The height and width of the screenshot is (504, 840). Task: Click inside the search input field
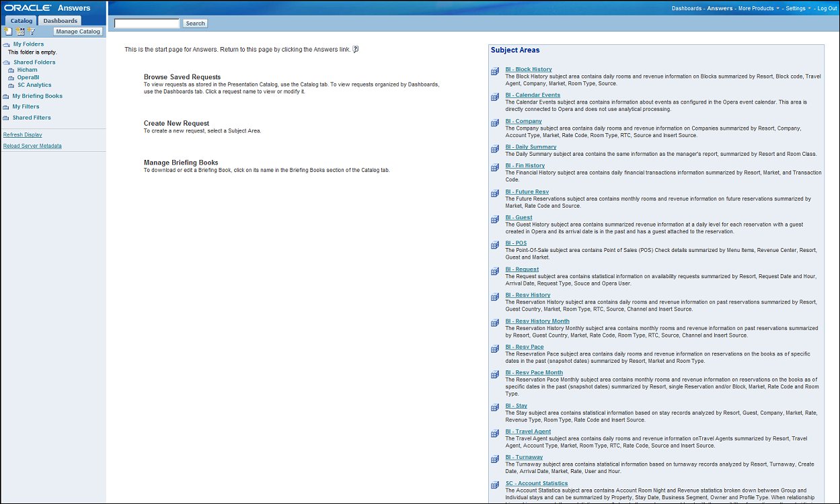[145, 22]
